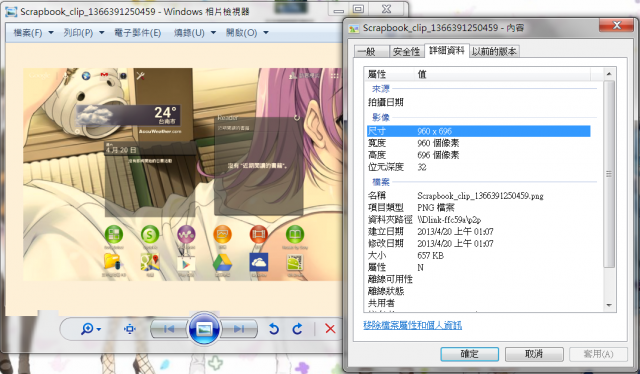The width and height of the screenshot is (640, 374).
Task: Select the 位元深度 32 row
Action: pyautogui.click(x=478, y=167)
